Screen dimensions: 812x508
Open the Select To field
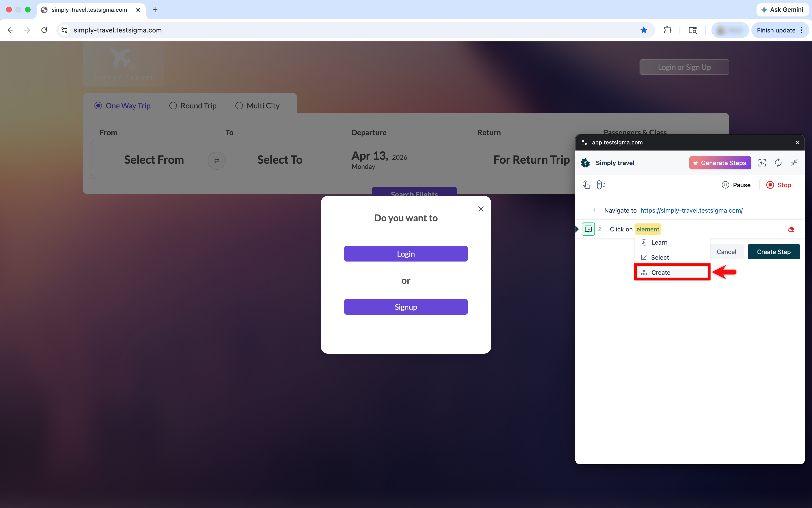(280, 160)
